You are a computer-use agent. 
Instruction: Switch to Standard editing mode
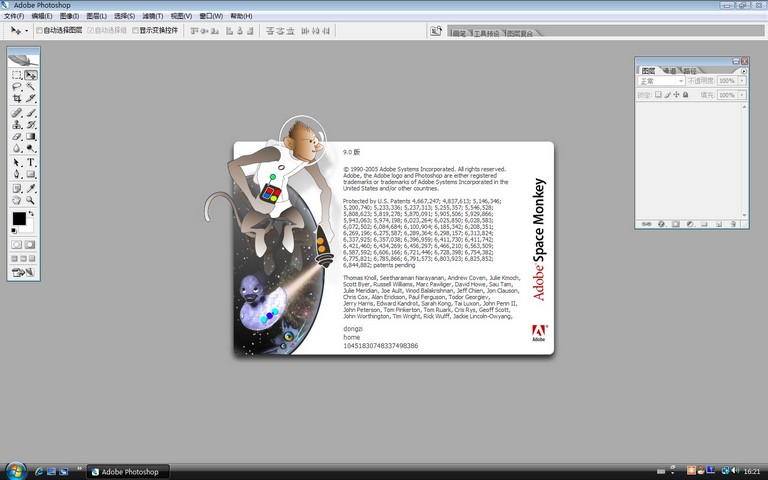tap(17, 244)
